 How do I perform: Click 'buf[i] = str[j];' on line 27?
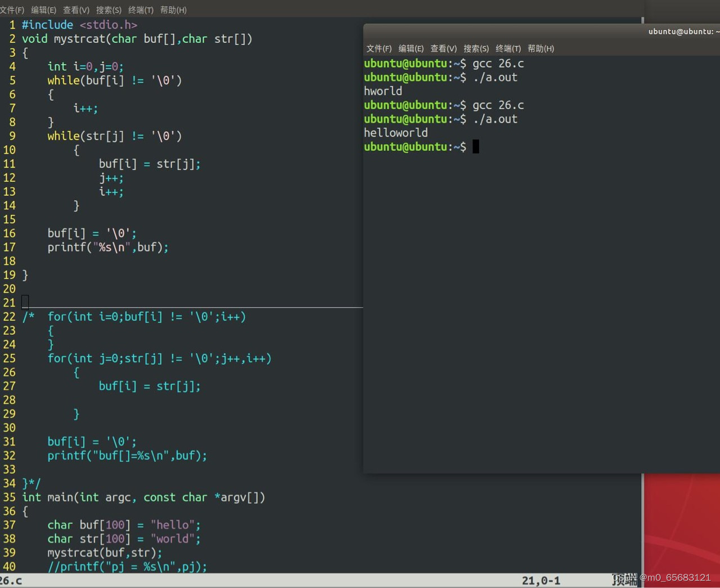pyautogui.click(x=150, y=386)
